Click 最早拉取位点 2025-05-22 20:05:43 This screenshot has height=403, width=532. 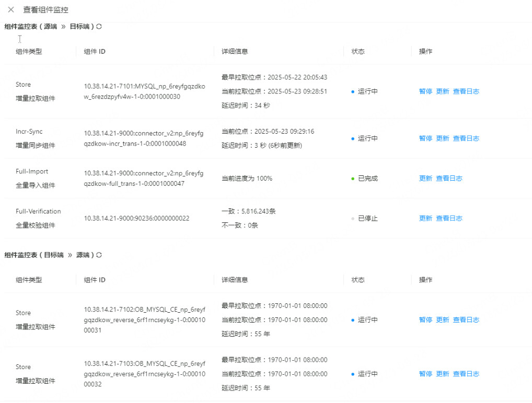pos(274,77)
